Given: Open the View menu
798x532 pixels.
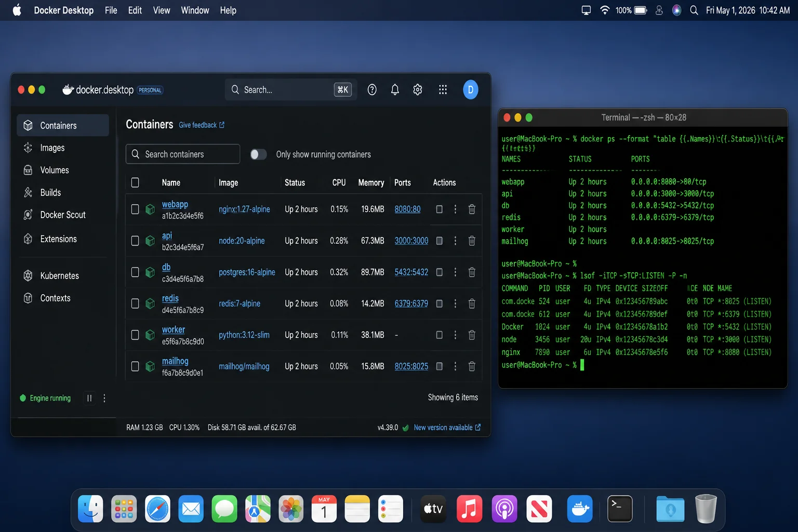Looking at the screenshot, I should point(162,10).
